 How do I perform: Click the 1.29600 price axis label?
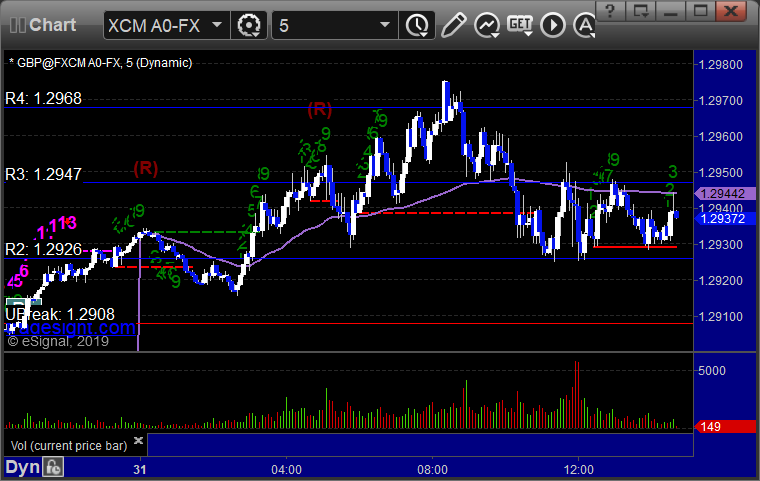(x=720, y=137)
